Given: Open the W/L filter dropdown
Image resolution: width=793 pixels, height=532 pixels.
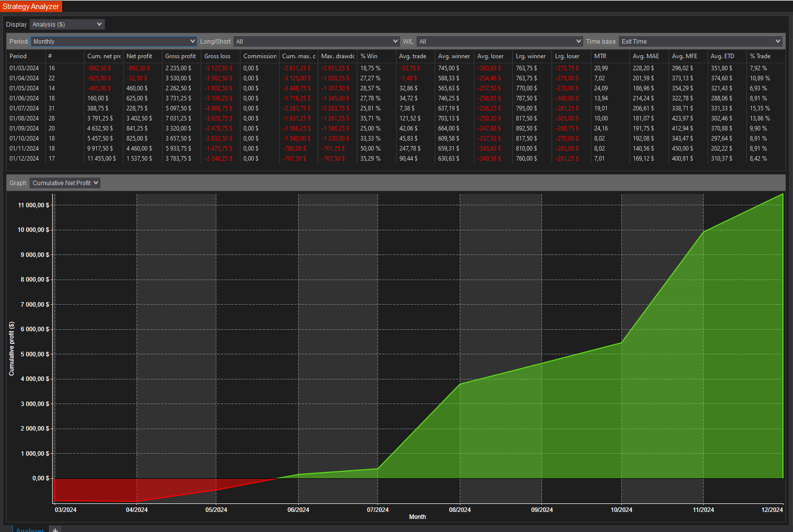Looking at the screenshot, I should click(x=499, y=42).
